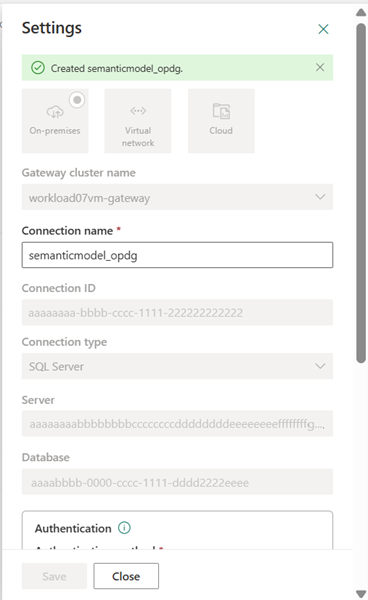The height and width of the screenshot is (600, 368).
Task: Expand the Gateway cluster name dropdown
Action: (177, 197)
